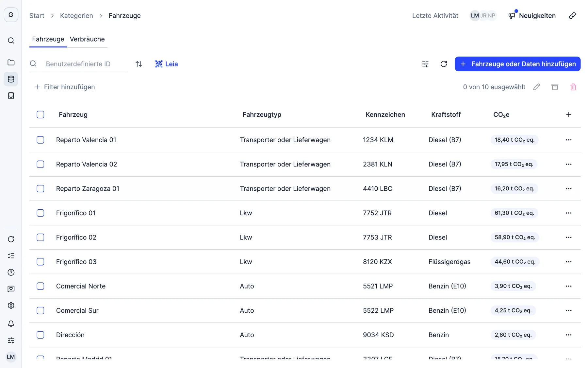This screenshot has width=588, height=368.
Task: Click the archive box icon
Action: click(555, 87)
